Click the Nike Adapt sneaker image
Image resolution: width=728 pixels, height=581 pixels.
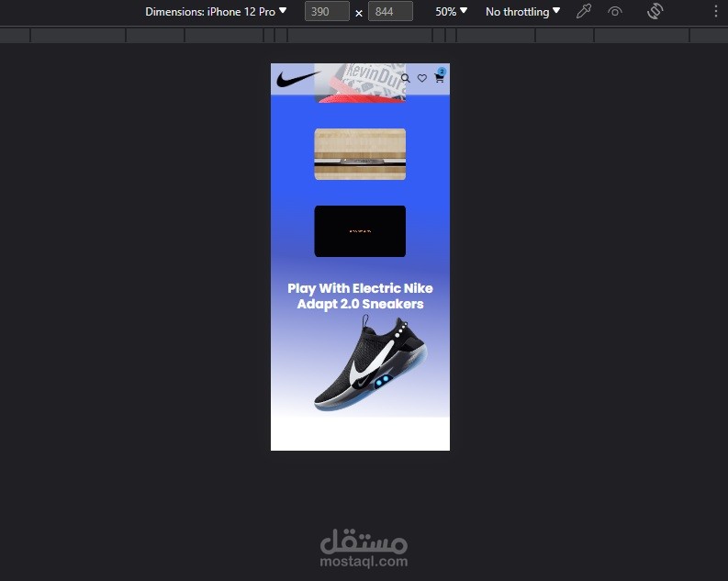[370, 363]
